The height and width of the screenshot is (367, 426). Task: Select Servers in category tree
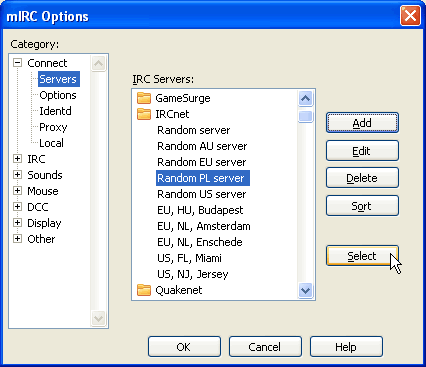[59, 79]
